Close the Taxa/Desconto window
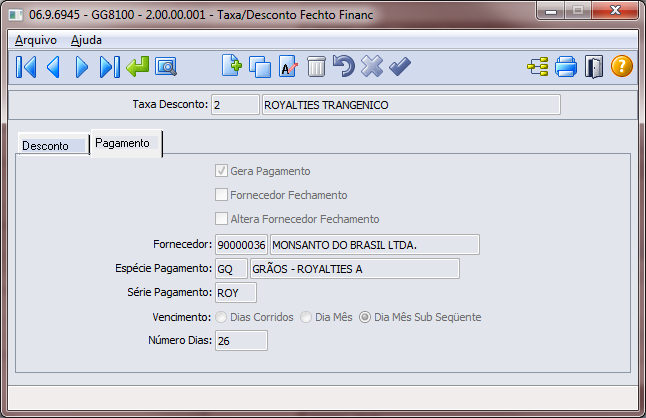 615,11
